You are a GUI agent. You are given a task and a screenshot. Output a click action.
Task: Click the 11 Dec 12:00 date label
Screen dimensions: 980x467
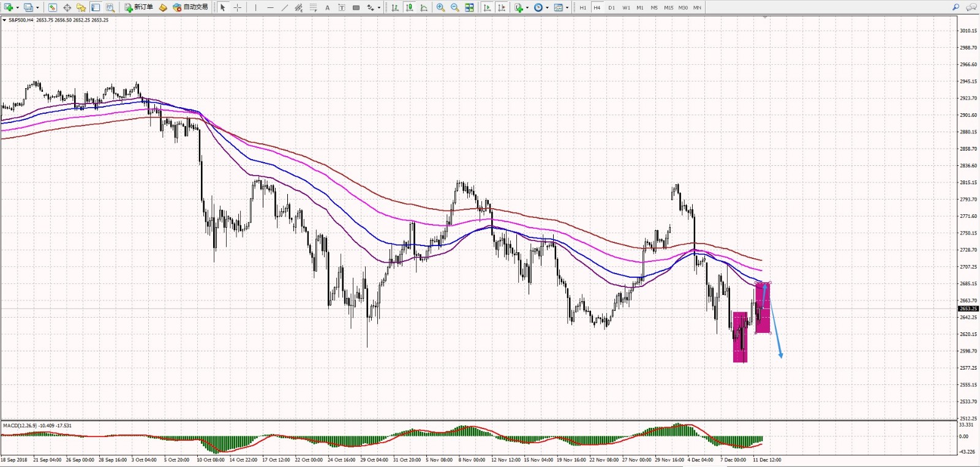pyautogui.click(x=767, y=460)
